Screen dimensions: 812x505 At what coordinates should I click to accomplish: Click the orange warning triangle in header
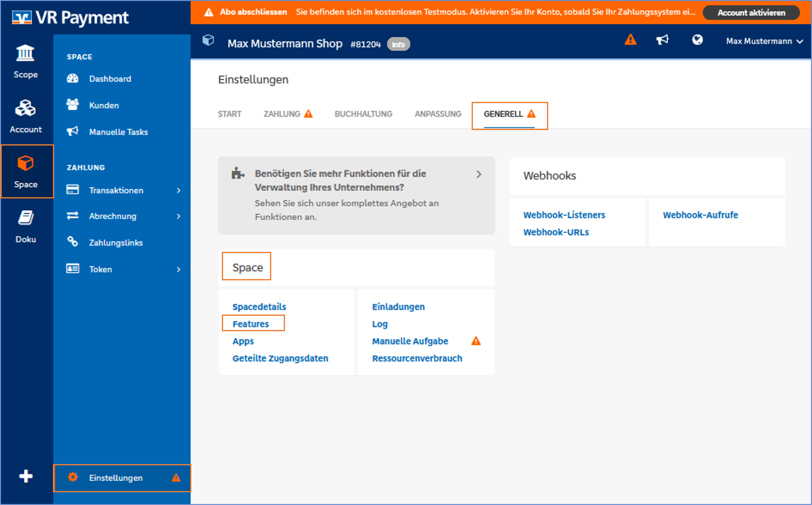[x=630, y=40]
